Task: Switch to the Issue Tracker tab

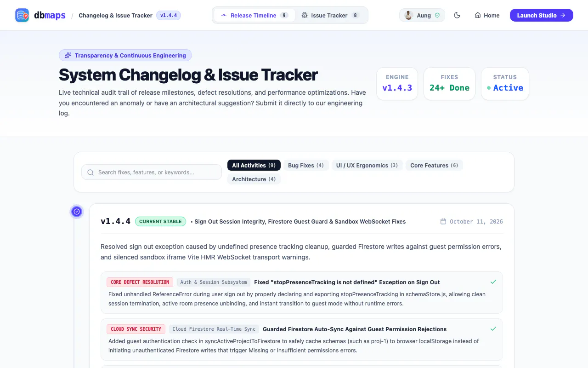Action: click(x=330, y=15)
